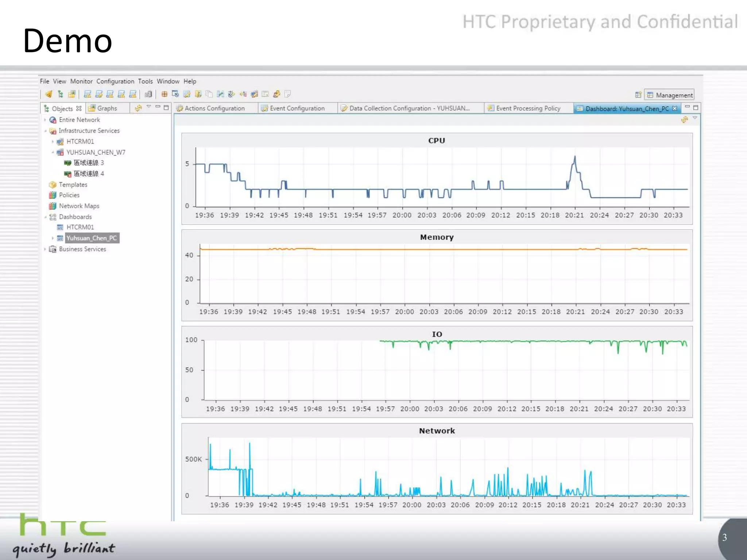Select HTCRM01 under Dashboards
Viewport: 747px width, 560px height.
(80, 227)
